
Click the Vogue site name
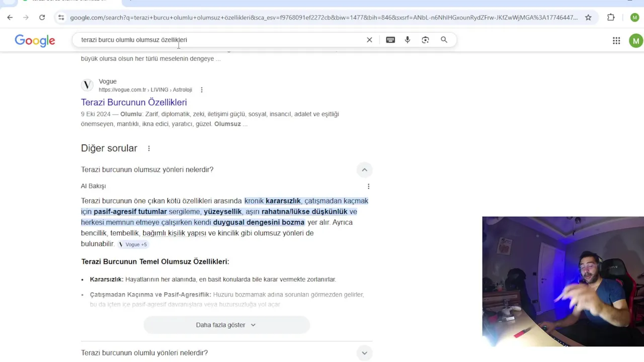[108, 81]
